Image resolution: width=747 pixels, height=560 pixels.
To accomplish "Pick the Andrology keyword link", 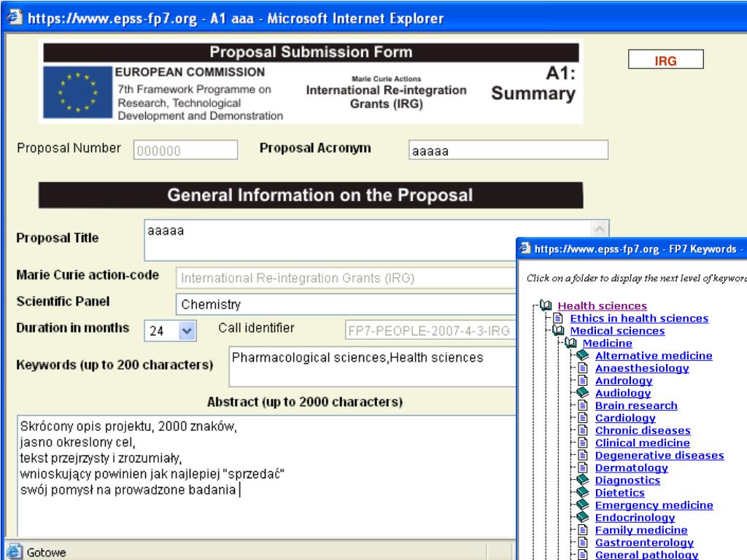I will coord(624,381).
